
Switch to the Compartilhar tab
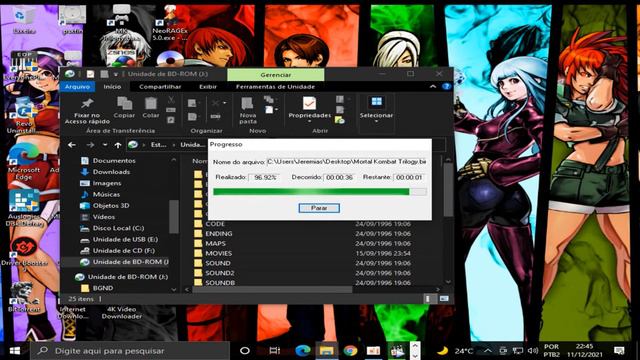click(160, 87)
